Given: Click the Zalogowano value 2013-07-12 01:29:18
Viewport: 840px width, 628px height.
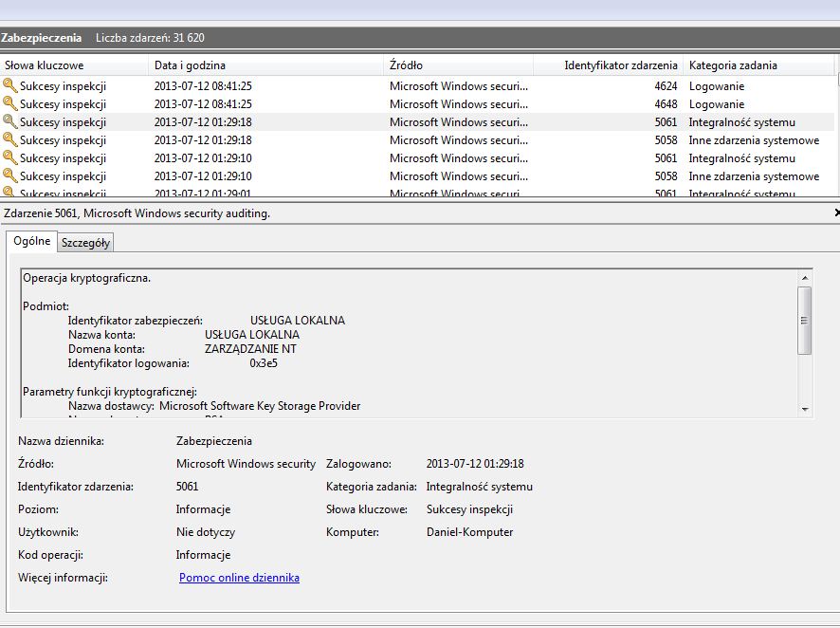Looking at the screenshot, I should click(475, 464).
